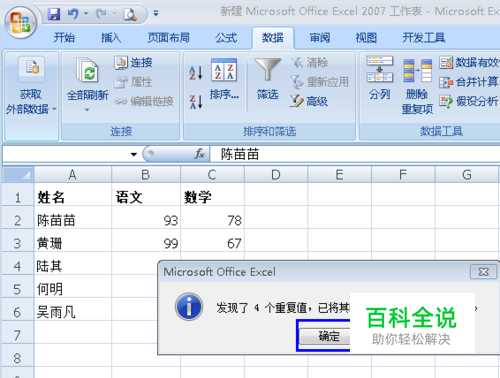Open the 公式 ribbon tab
Image resolution: width=500 pixels, height=378 pixels.
(x=226, y=38)
